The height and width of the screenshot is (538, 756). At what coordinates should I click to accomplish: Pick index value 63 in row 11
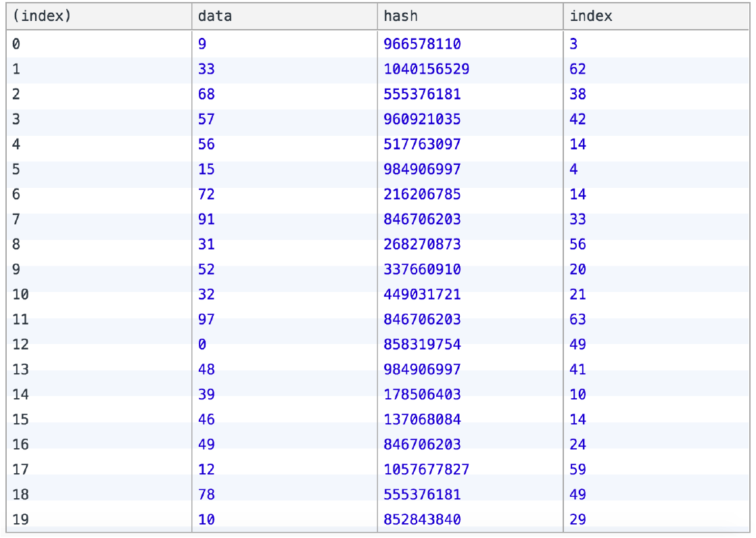[578, 320]
